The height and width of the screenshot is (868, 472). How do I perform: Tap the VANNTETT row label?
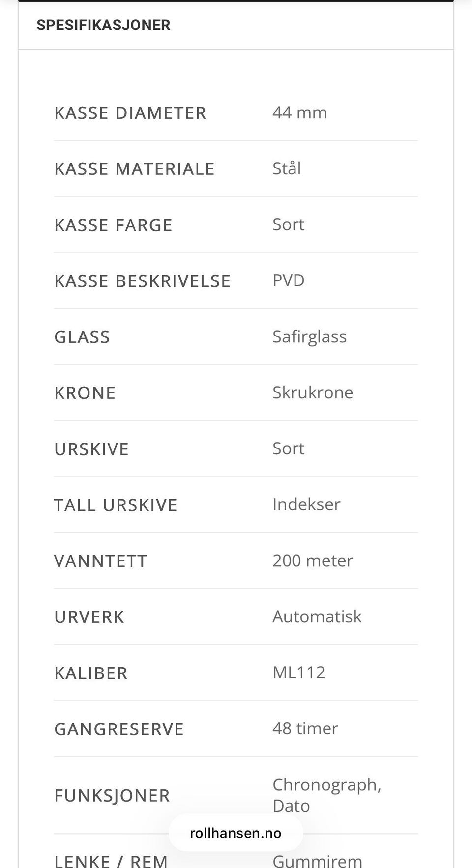[101, 561]
